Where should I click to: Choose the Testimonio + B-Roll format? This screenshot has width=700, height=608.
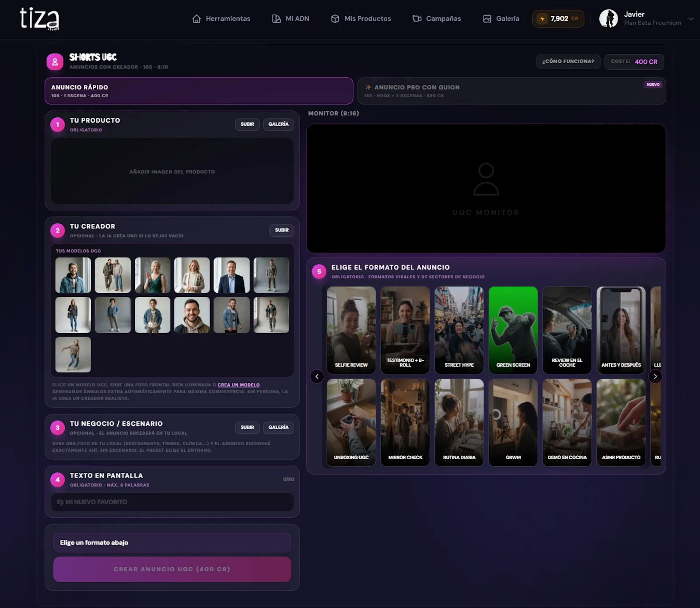pyautogui.click(x=405, y=330)
